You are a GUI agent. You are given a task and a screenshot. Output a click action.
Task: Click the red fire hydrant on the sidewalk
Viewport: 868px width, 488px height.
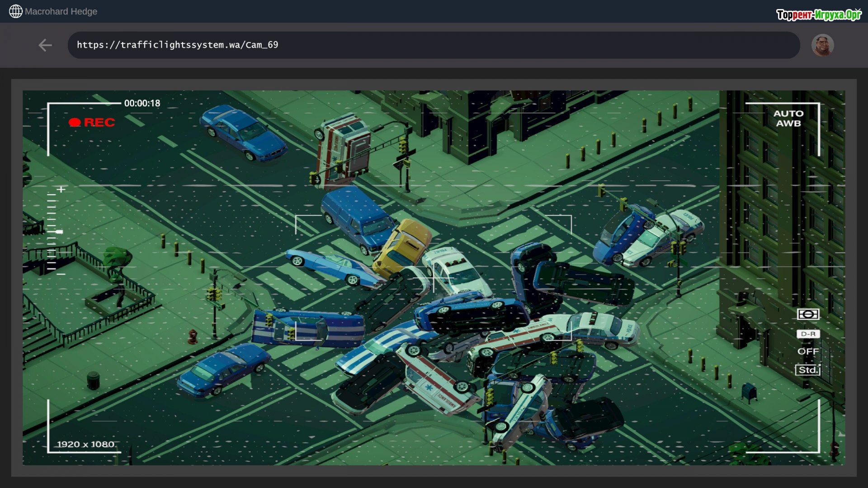(193, 337)
